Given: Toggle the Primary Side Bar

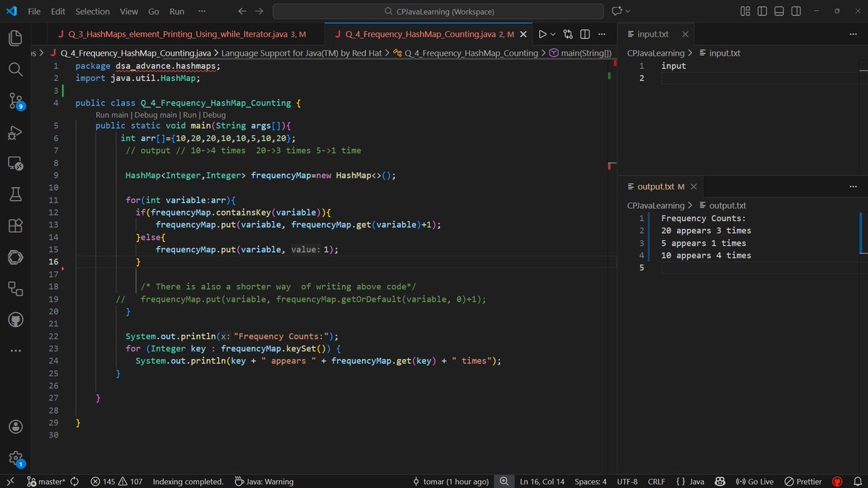Looking at the screenshot, I should [x=762, y=12].
